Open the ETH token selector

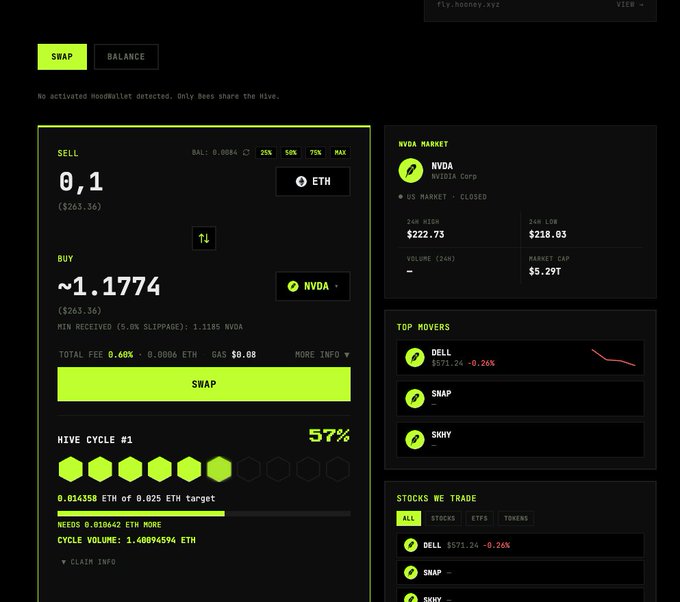pos(313,181)
